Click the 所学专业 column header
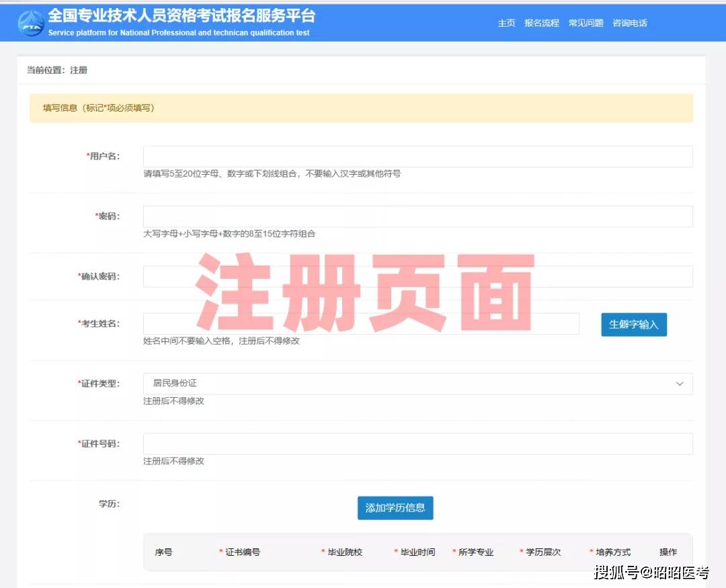726x588 pixels. (475, 552)
